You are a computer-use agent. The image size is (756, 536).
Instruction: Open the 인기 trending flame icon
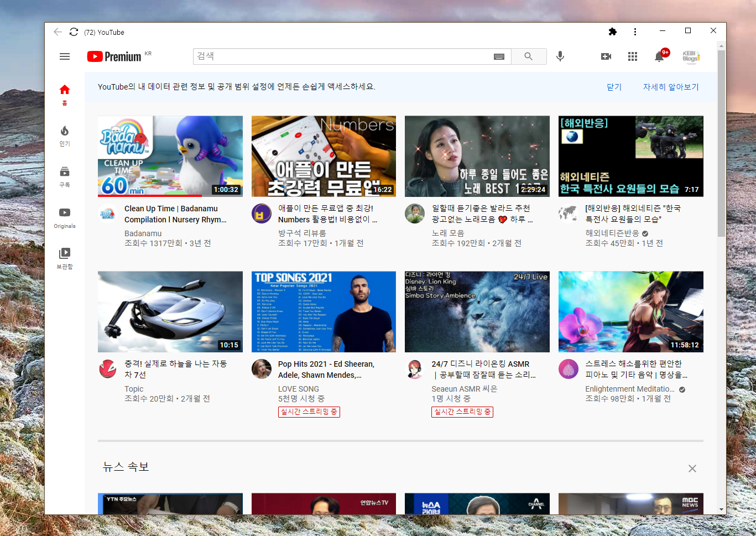click(x=65, y=133)
